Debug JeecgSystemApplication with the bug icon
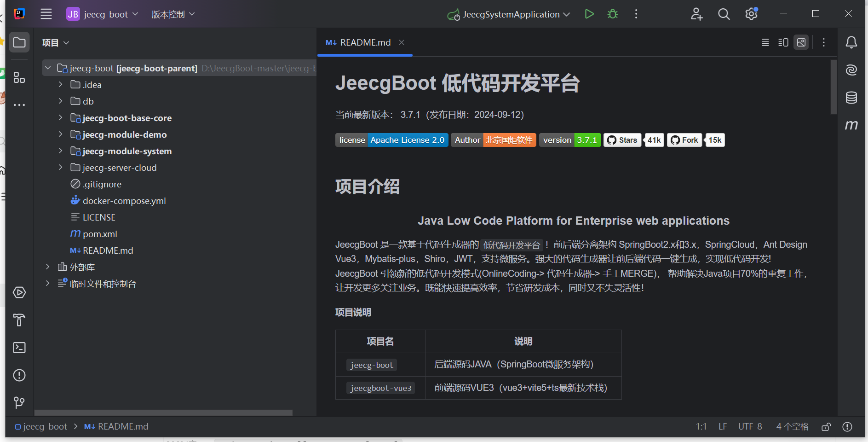This screenshot has height=442, width=868. (613, 14)
